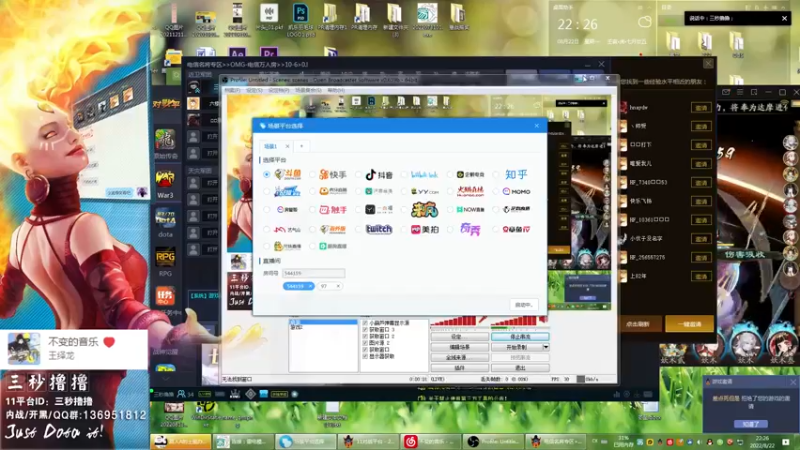
Task: Select the bilibili platform radio button
Action: click(x=404, y=174)
